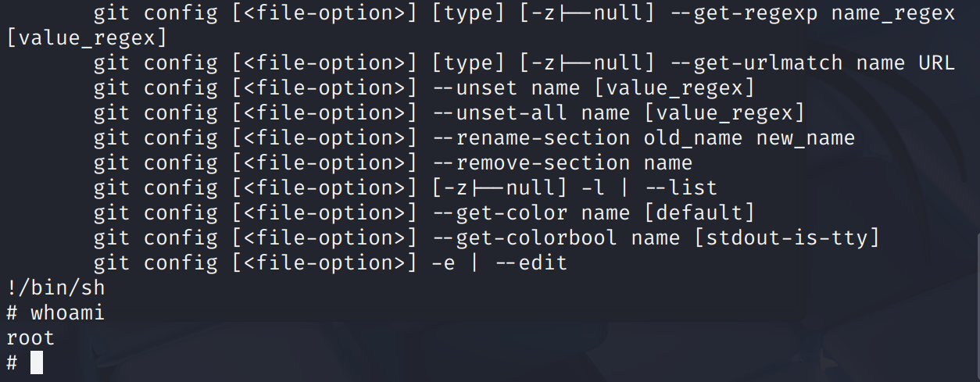Viewport: 980px width, 382px height.
Task: Click '[stdout-is-tty]' text
Action: point(787,238)
